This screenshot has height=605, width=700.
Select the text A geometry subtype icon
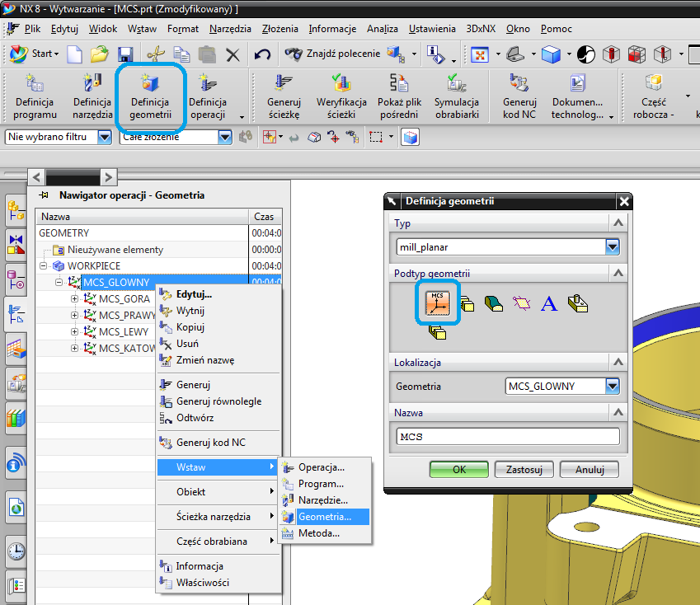tap(549, 304)
